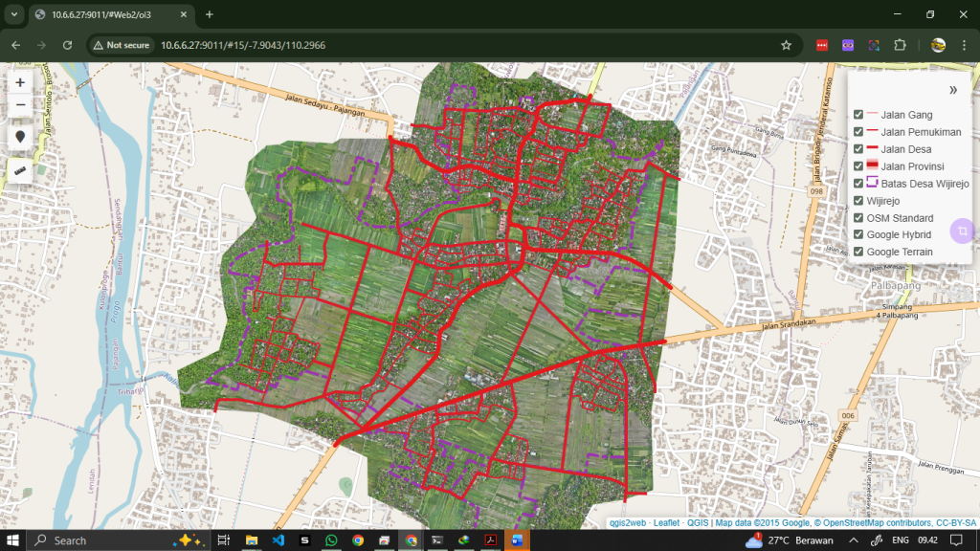Open the qgis2web attribution link

[628, 523]
